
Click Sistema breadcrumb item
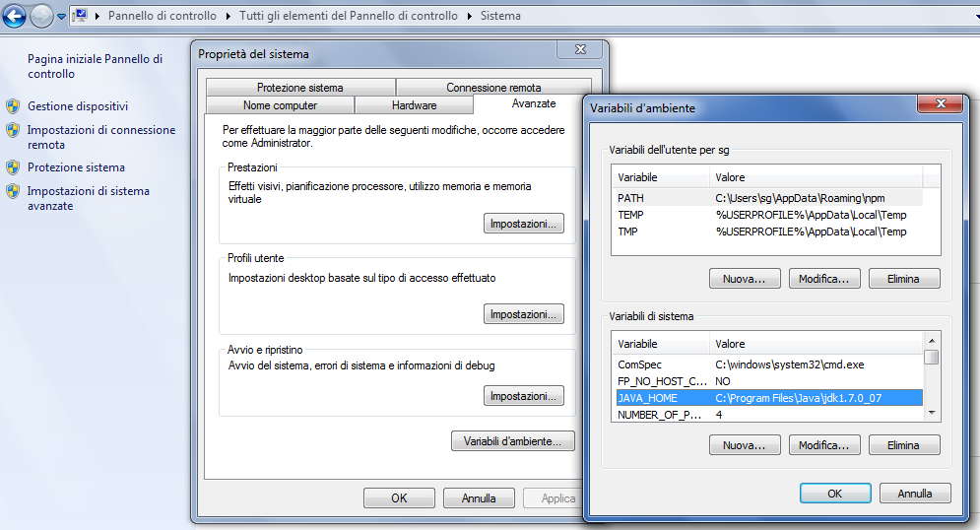500,16
